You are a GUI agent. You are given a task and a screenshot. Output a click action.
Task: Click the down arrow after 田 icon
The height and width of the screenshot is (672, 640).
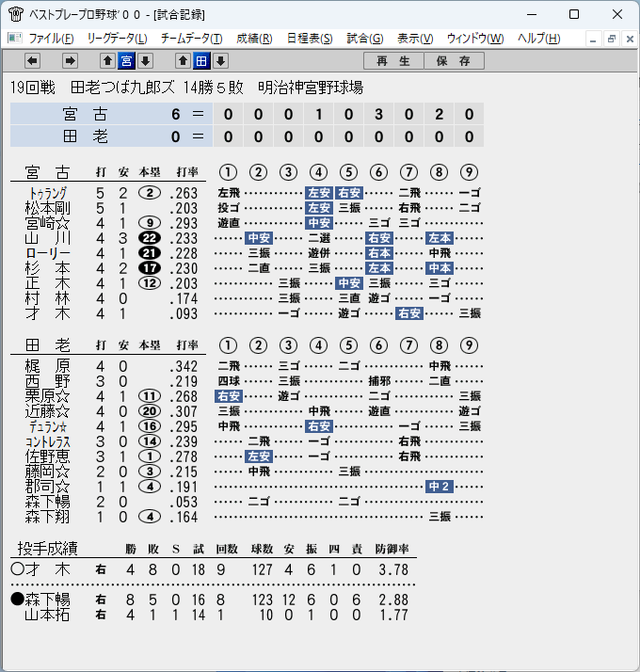click(221, 61)
